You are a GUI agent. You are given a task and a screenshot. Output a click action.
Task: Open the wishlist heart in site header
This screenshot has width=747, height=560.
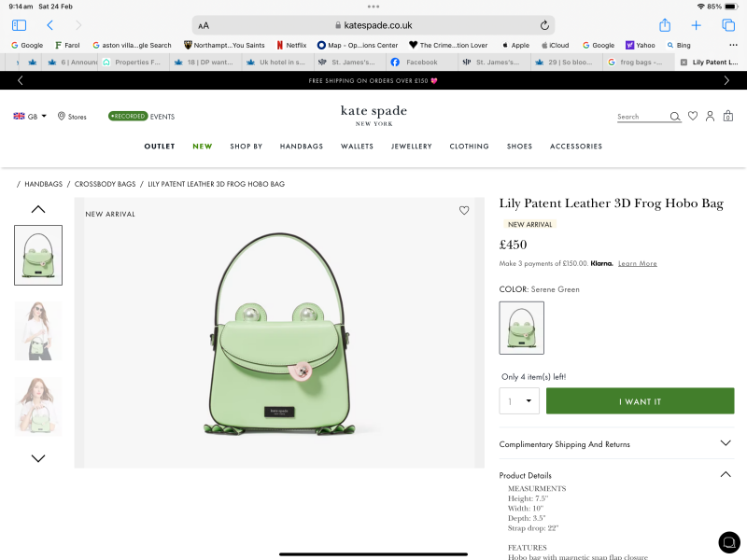pos(693,117)
